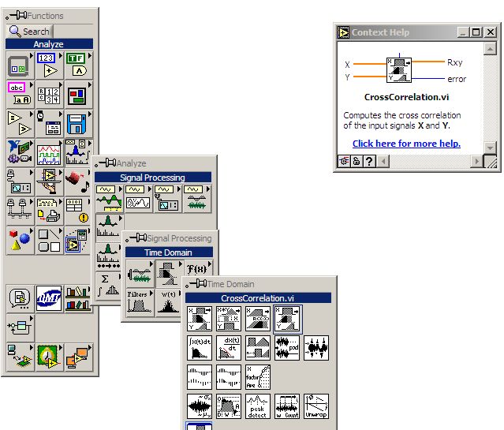
Task: Select the Decimate factor icon in Time Domain
Action: [x=258, y=377]
